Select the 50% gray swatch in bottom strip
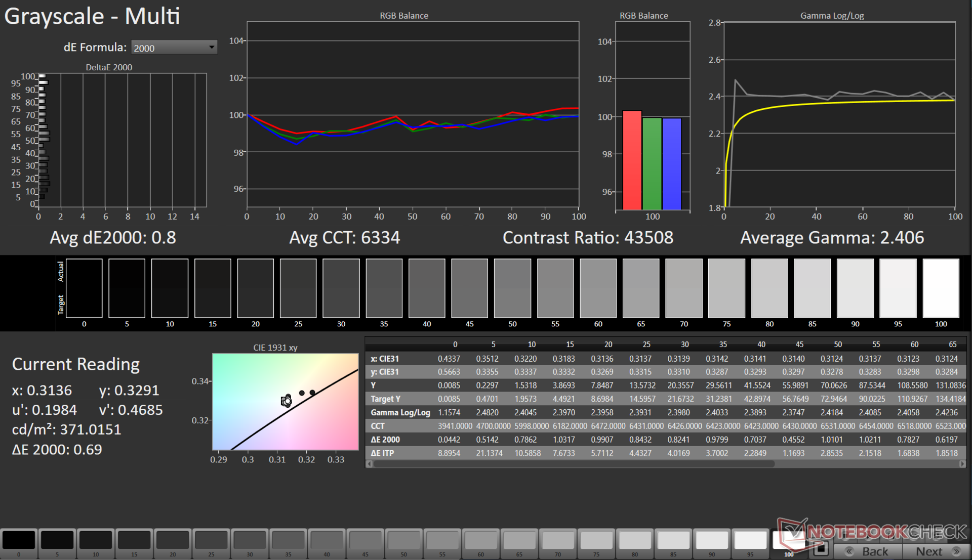 [x=403, y=540]
